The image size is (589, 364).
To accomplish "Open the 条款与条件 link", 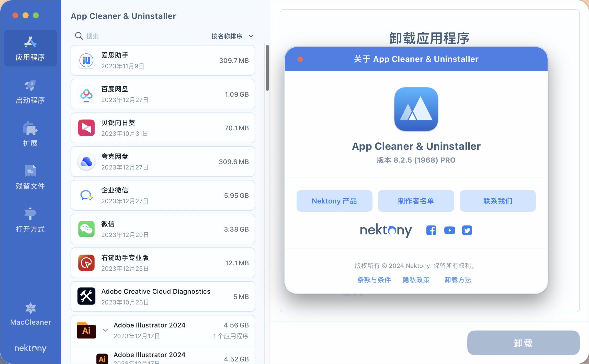I will (374, 280).
